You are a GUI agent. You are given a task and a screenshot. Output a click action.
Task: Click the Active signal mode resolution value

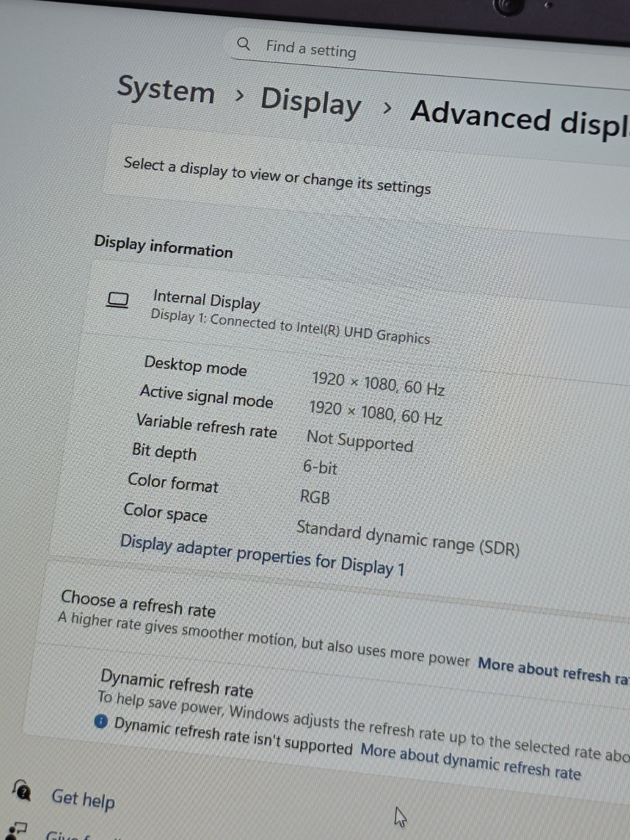375,413
